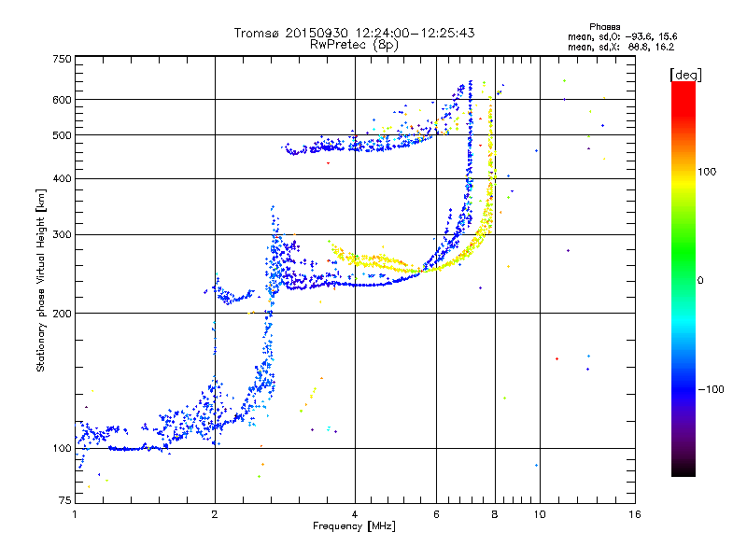Click the y-axis tick label '100'
This screenshot has width=747, height=560.
[62, 448]
